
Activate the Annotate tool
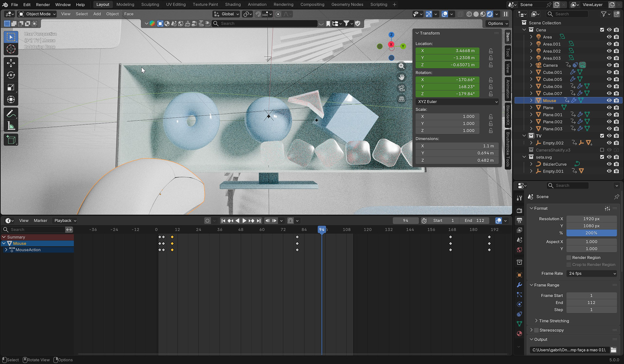[x=11, y=114]
